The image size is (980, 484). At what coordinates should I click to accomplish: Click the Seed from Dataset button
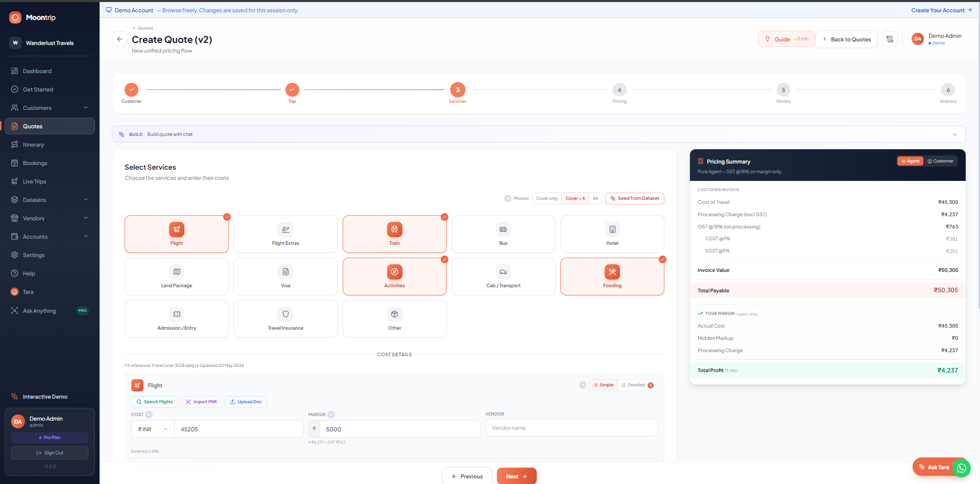click(635, 198)
